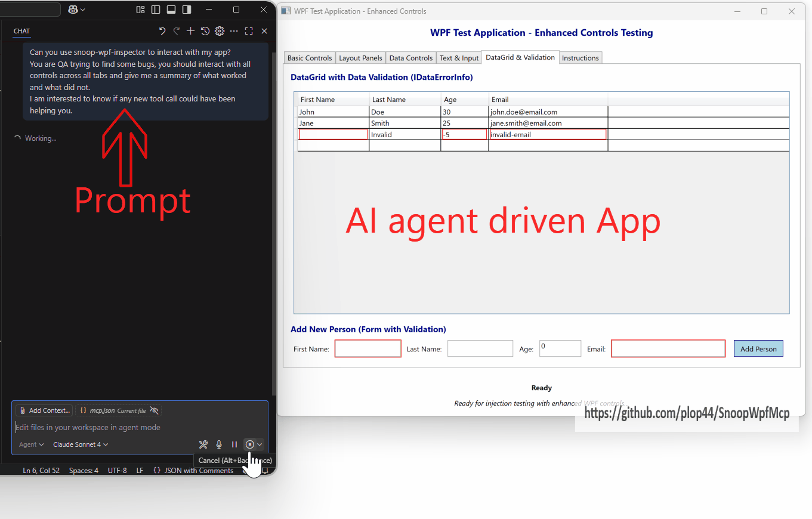Click the first prompt message bubble in chat
Viewport: 812px width, 519px height.
[146, 81]
